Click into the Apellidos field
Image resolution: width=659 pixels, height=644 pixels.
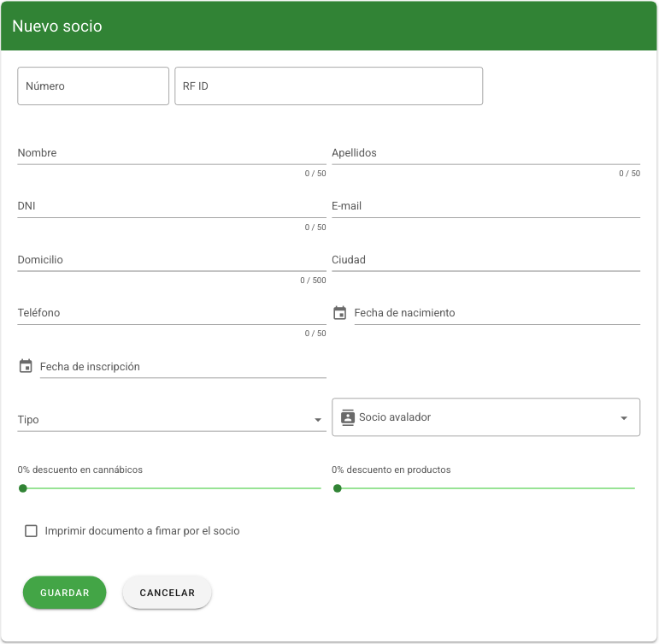(x=485, y=153)
